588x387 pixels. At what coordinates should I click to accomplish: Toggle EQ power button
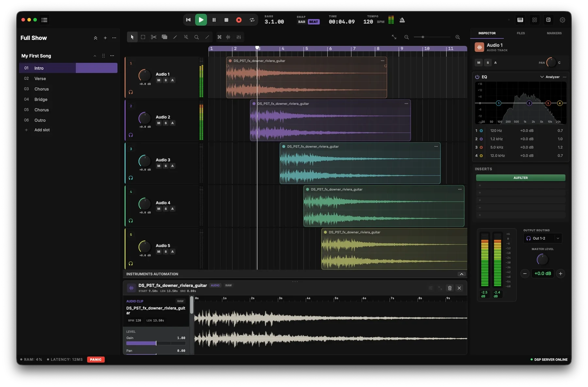(477, 77)
